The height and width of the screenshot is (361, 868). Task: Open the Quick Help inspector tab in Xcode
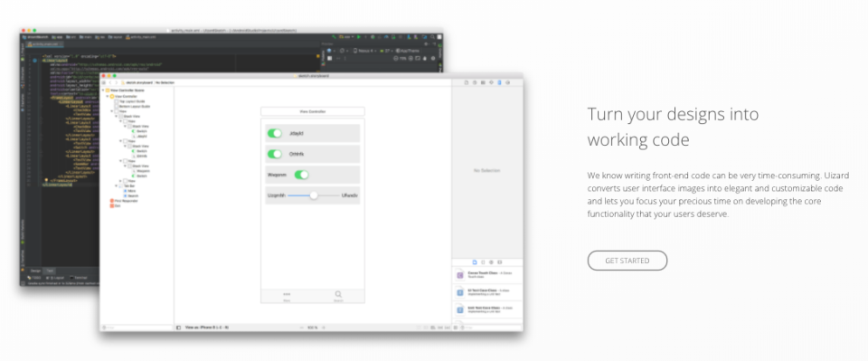click(475, 82)
